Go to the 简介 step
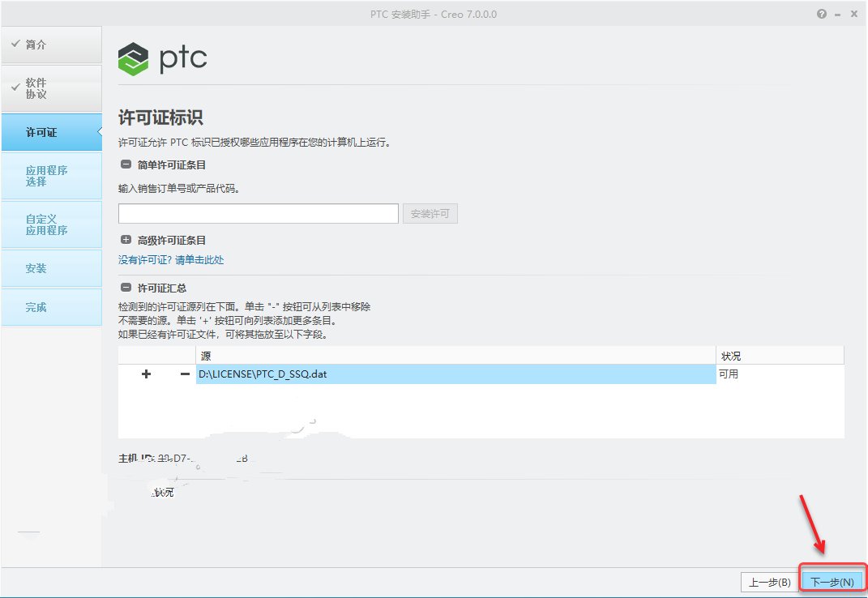Screen dimensions: 868x598 point(52,45)
